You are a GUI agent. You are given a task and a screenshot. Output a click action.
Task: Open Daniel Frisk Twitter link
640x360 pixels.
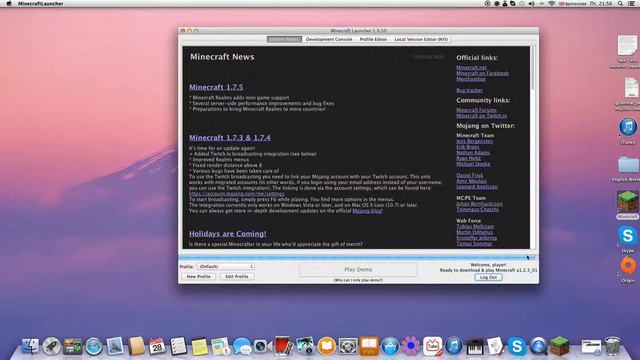pyautogui.click(x=469, y=175)
